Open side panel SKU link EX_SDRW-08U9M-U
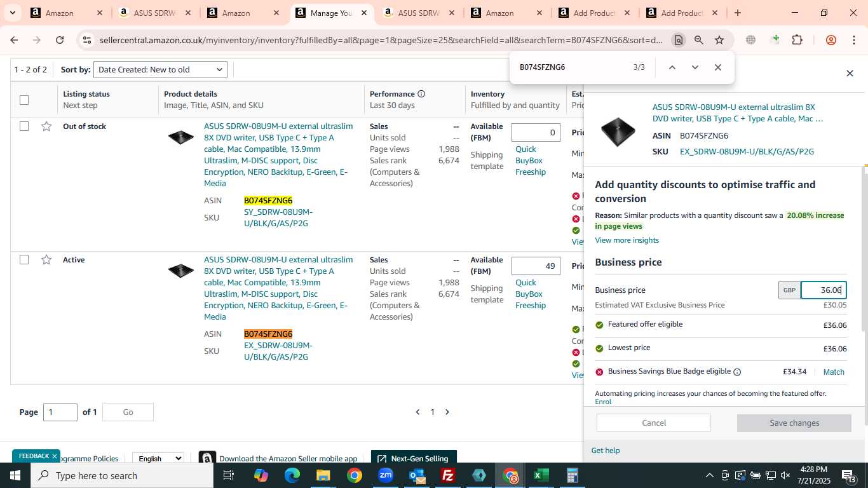 tap(747, 152)
